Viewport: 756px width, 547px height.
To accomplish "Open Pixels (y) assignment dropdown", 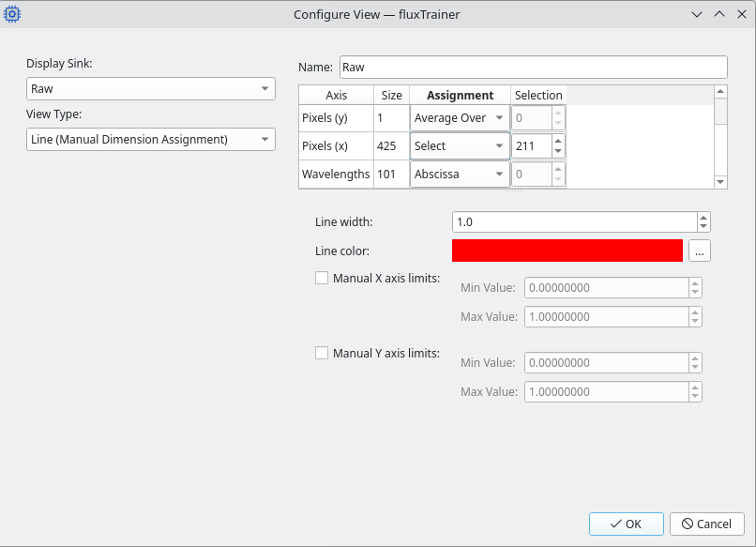I will [x=460, y=118].
